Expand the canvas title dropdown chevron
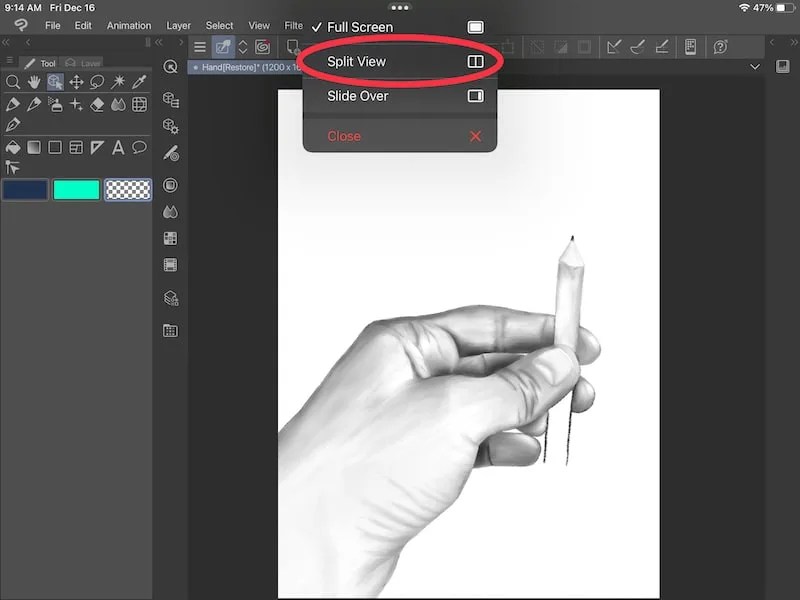The height and width of the screenshot is (600, 800). pyautogui.click(x=756, y=67)
